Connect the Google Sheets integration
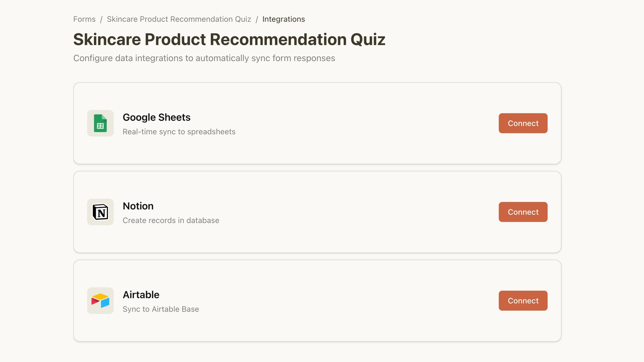This screenshot has height=362, width=644. (523, 123)
